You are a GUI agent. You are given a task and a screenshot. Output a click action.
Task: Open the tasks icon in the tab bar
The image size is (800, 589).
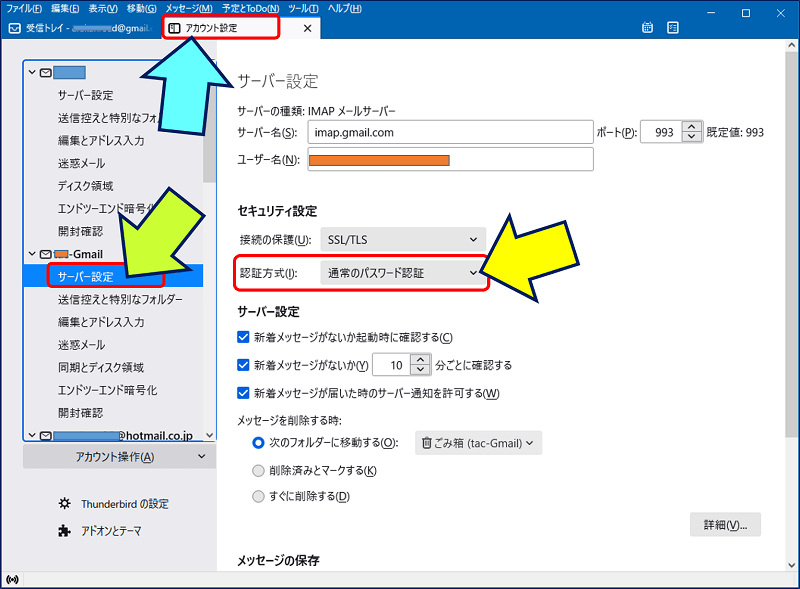point(673,28)
